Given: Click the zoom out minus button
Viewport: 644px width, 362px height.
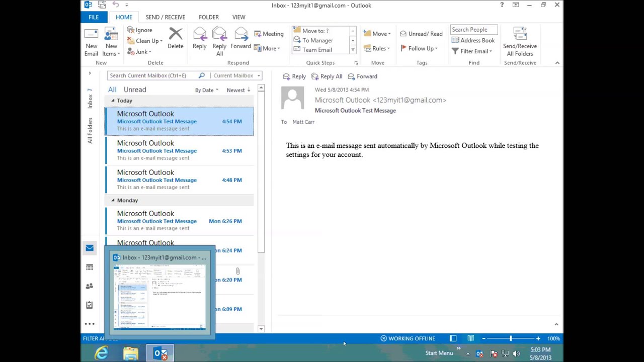Looking at the screenshot, I should (x=484, y=338).
